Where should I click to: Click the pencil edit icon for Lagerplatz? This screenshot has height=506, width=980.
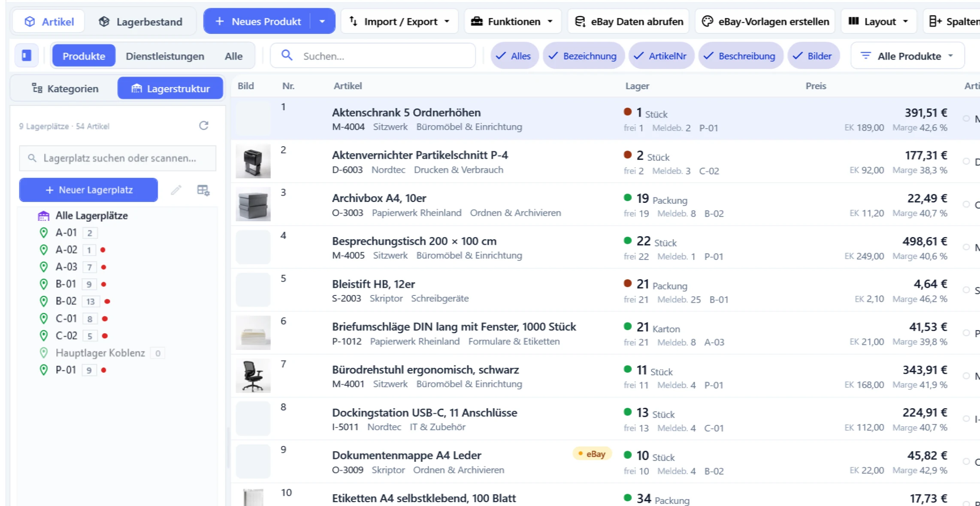point(176,190)
